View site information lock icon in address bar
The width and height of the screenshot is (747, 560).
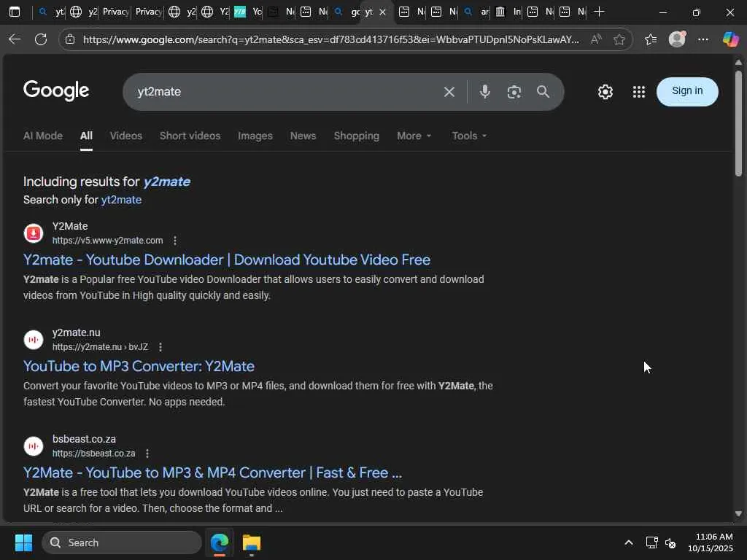(70, 39)
